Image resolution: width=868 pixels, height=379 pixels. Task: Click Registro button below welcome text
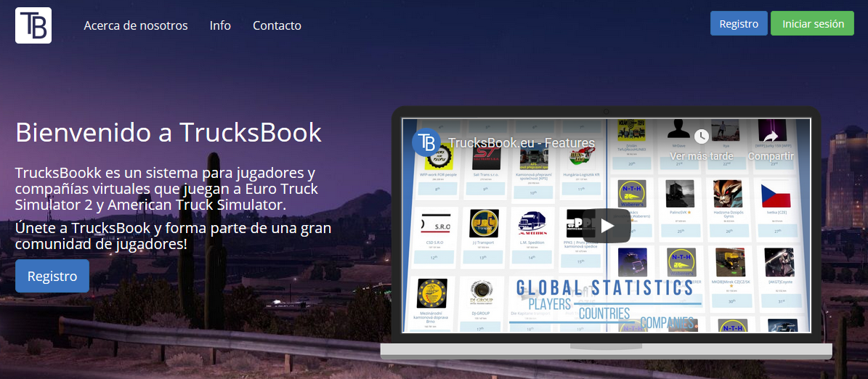pos(52,275)
